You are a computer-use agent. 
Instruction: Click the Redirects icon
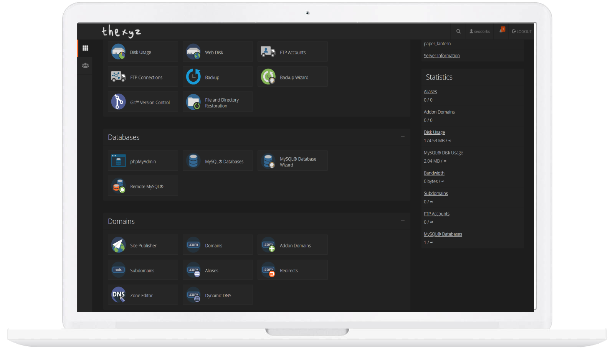point(268,270)
